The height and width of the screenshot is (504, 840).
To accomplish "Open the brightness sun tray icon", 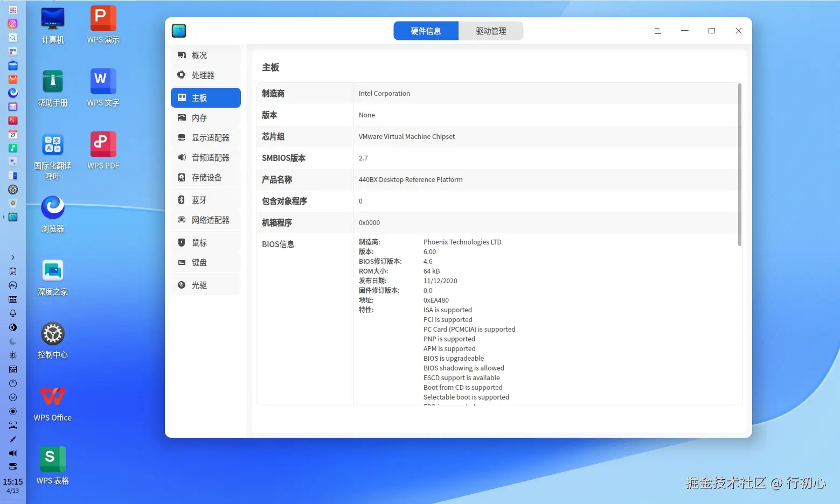I will tap(13, 355).
